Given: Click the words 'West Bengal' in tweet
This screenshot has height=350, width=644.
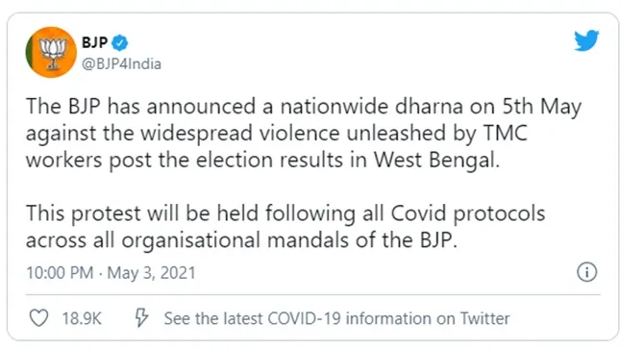Looking at the screenshot, I should [436, 160].
